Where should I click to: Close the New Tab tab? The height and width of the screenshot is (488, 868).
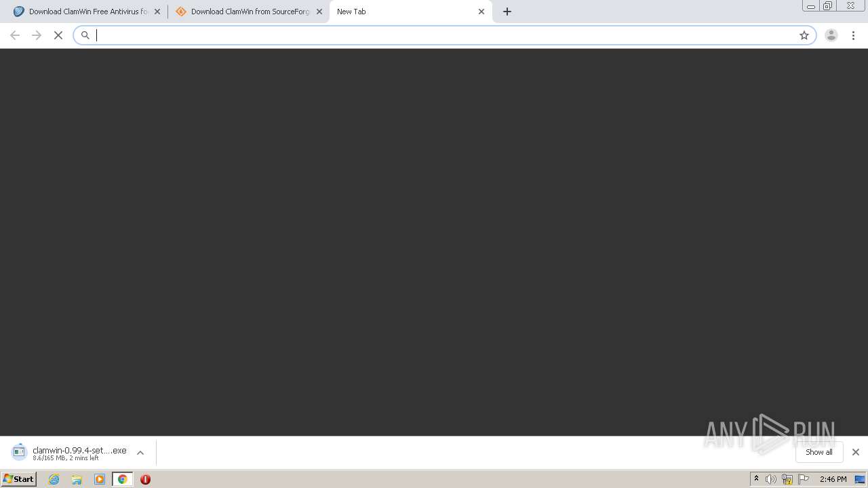click(481, 12)
